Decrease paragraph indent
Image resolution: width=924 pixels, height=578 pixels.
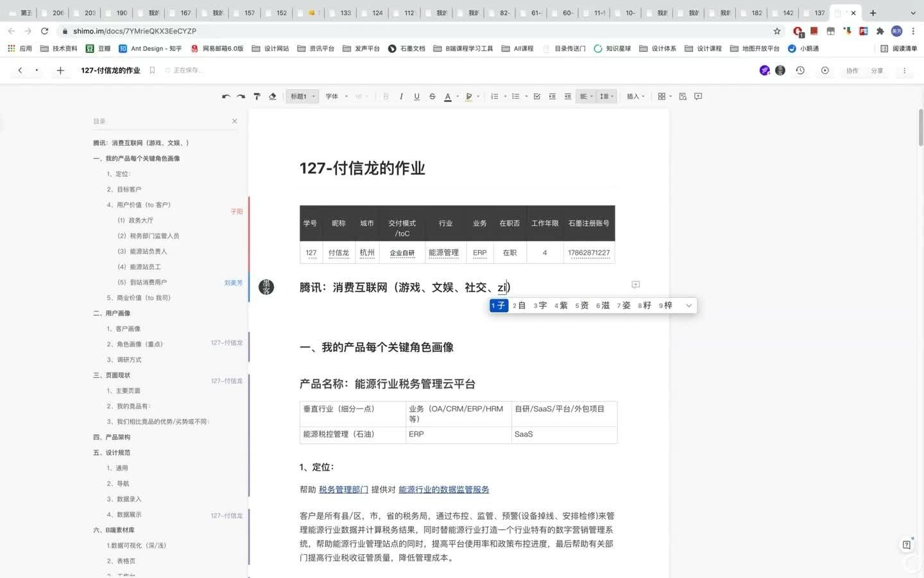[568, 96]
